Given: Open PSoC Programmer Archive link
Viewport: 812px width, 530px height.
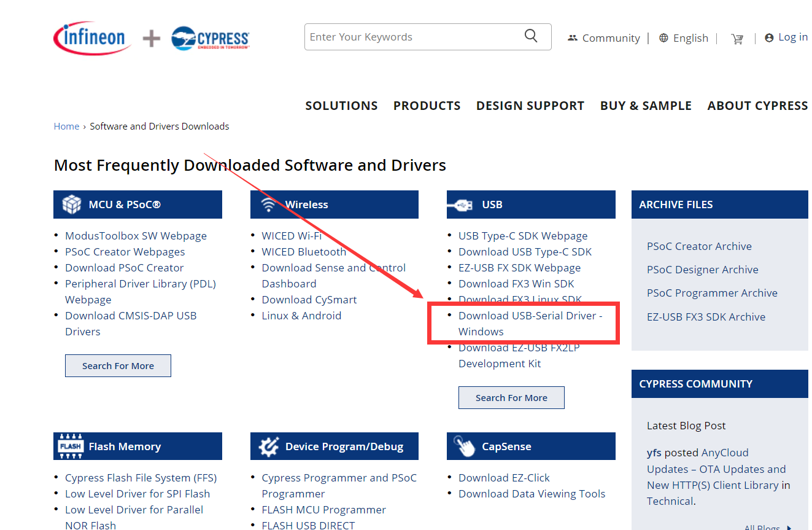Looking at the screenshot, I should click(x=712, y=293).
